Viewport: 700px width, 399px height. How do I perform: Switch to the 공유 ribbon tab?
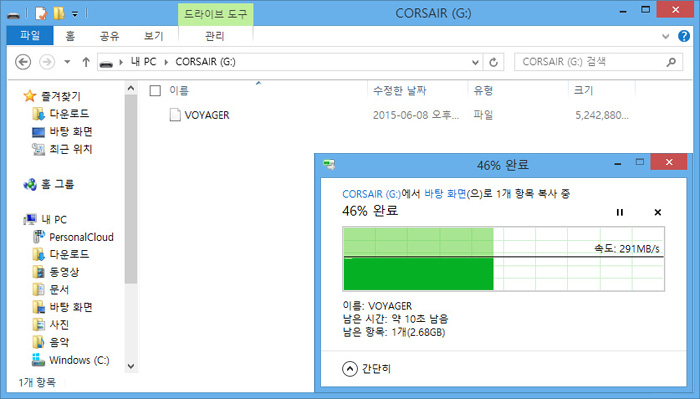click(109, 36)
